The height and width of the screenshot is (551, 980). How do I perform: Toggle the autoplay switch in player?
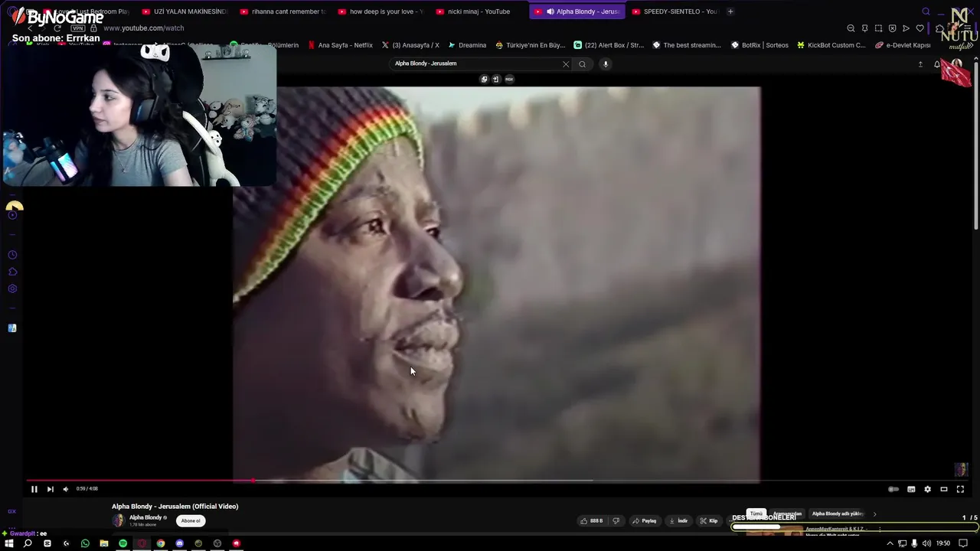point(893,489)
